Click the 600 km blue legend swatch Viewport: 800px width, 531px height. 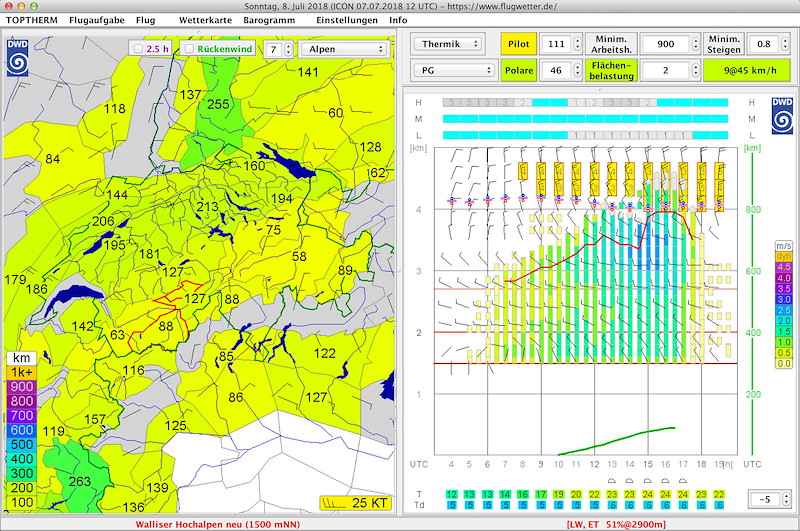coord(21,430)
